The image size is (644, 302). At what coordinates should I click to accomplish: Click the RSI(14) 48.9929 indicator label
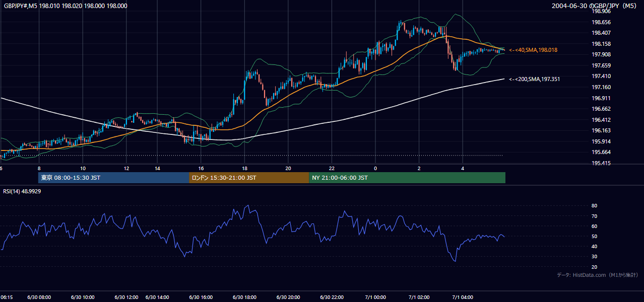22,191
